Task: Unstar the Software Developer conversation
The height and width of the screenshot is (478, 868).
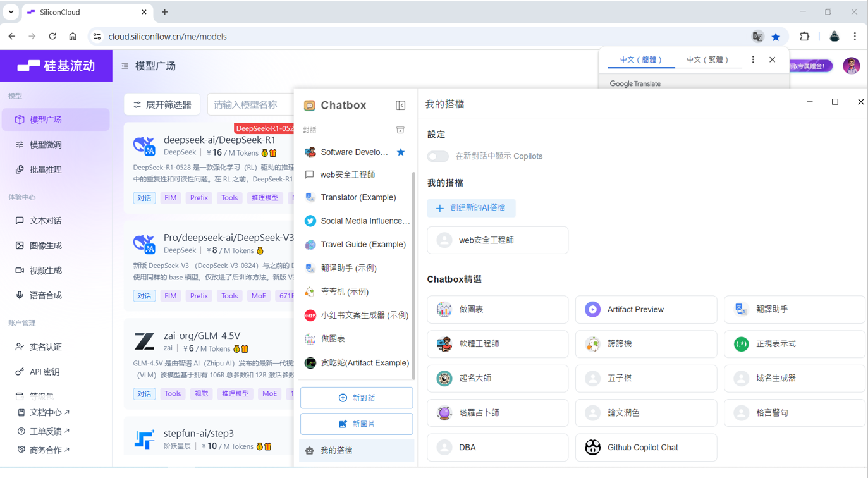Action: (401, 152)
